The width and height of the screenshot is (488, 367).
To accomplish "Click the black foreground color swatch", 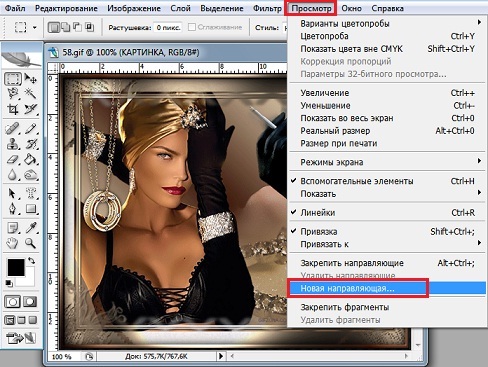I will coord(16,267).
